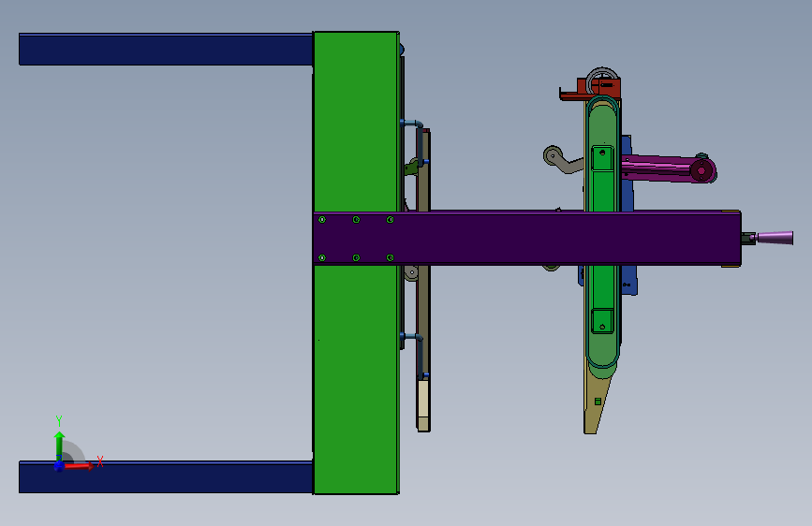
Task: Select the gray roller beneath the purple beam
Action: coord(411,273)
